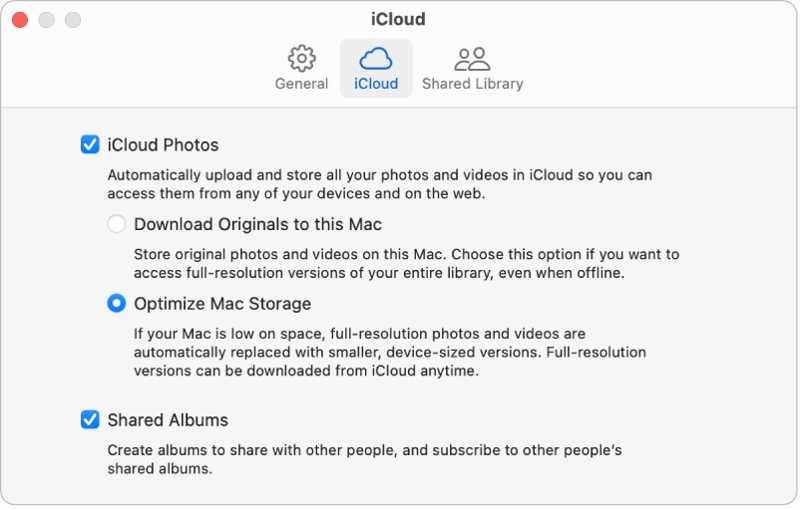800x510 pixels.
Task: Minimize the iCloud settings window
Action: [x=46, y=20]
